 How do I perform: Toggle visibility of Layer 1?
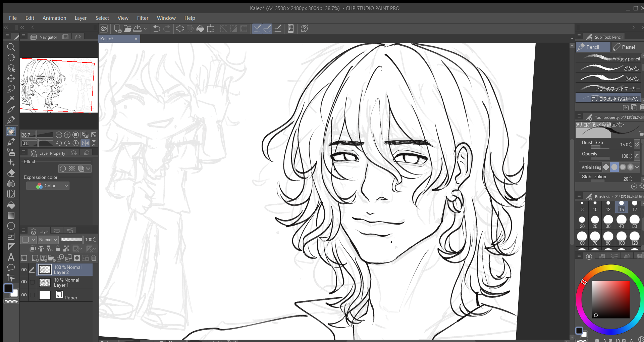point(24,282)
